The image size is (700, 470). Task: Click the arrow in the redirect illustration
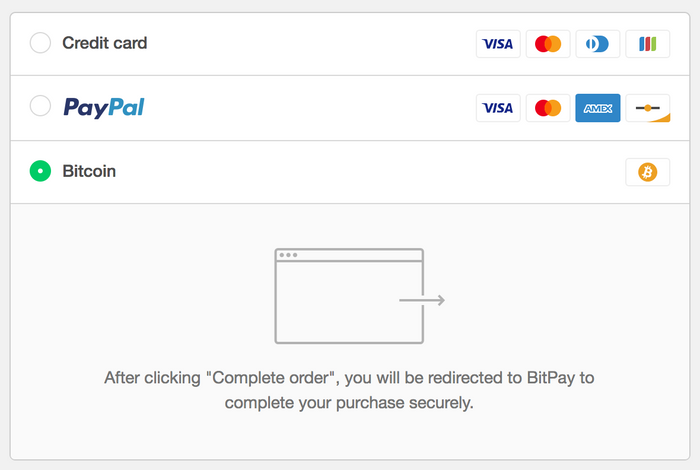pyautogui.click(x=422, y=300)
